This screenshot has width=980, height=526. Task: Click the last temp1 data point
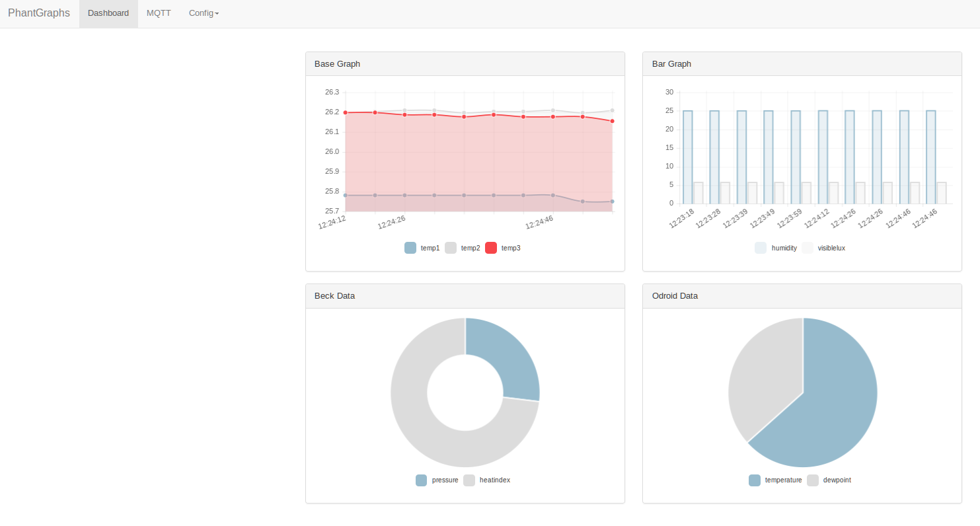click(x=613, y=202)
